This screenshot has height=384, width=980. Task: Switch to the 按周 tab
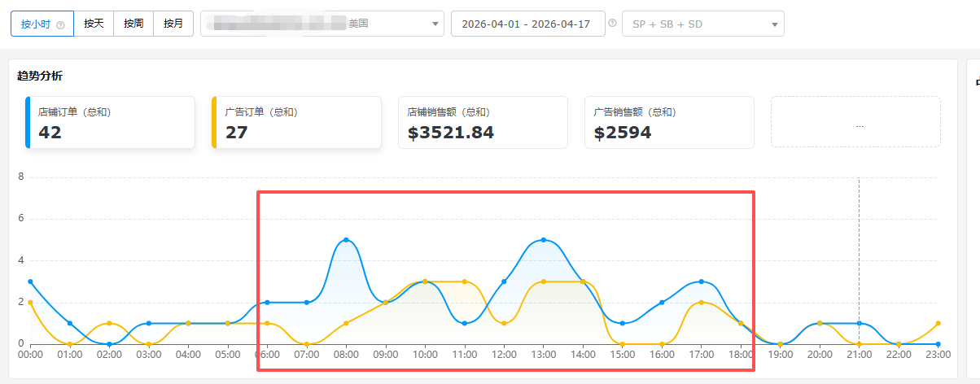pyautogui.click(x=133, y=24)
